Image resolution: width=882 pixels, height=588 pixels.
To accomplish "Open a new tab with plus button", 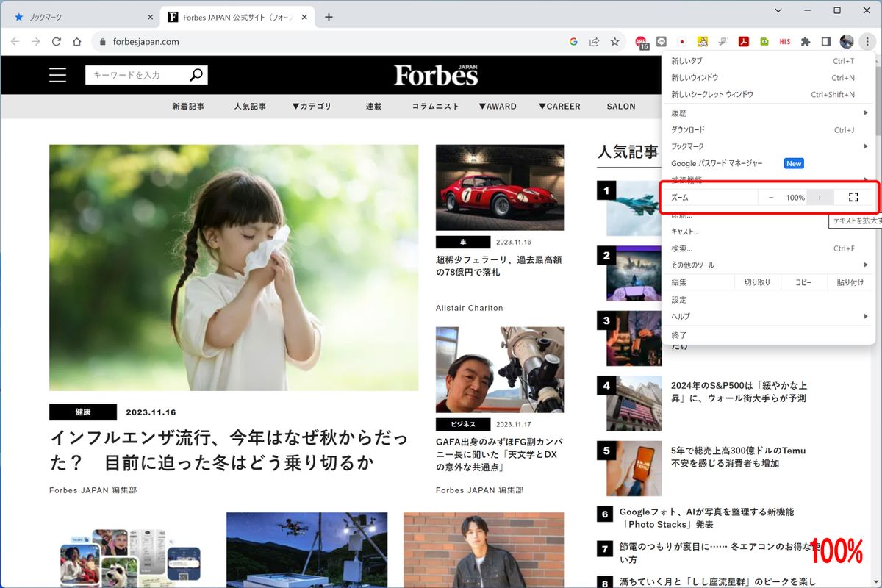I will [329, 17].
